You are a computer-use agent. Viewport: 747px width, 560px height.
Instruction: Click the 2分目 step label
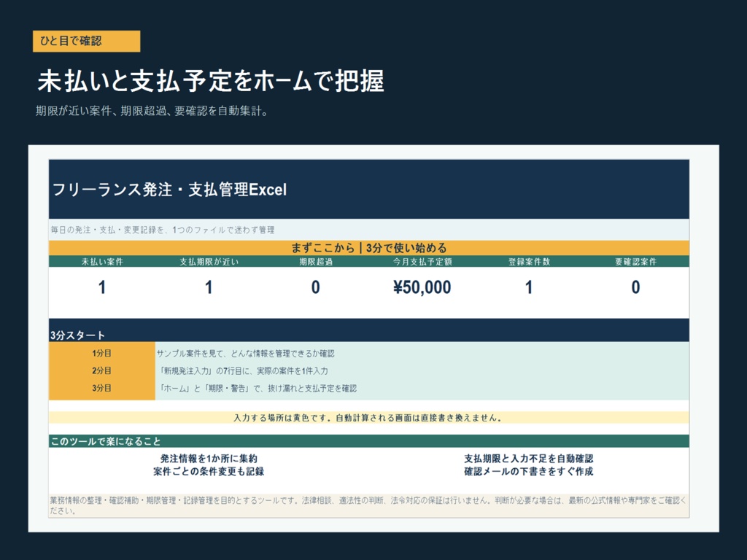(x=102, y=370)
